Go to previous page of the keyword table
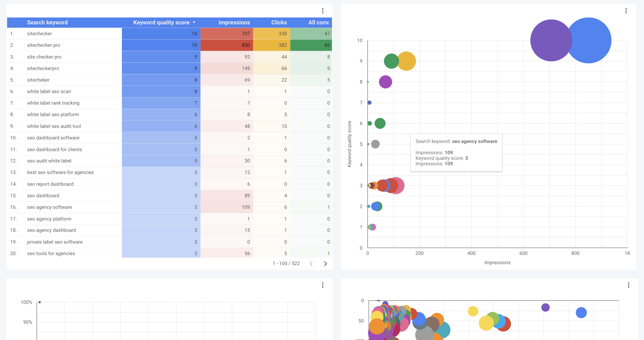 311,264
